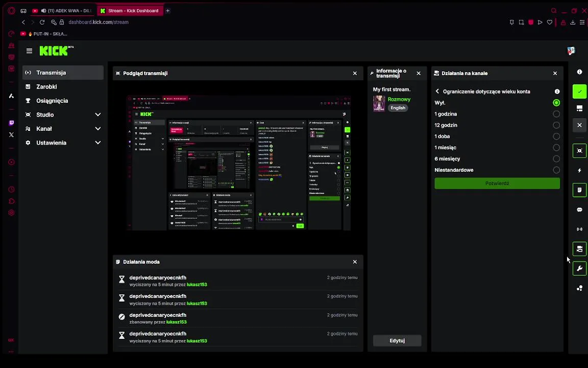Select the 1 miesiąc radio option
This screenshot has height=368, width=588.
556,148
